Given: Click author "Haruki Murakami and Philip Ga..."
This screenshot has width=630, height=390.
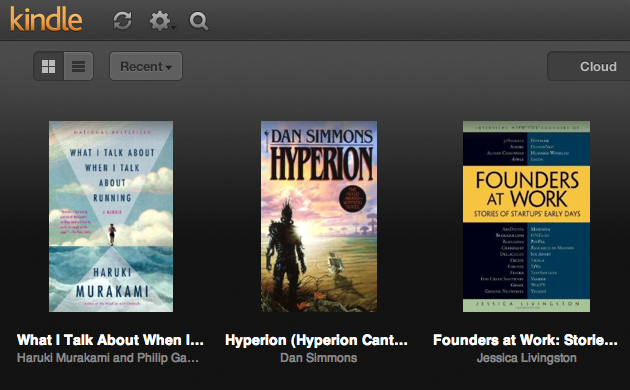Looking at the screenshot, I should [108, 358].
